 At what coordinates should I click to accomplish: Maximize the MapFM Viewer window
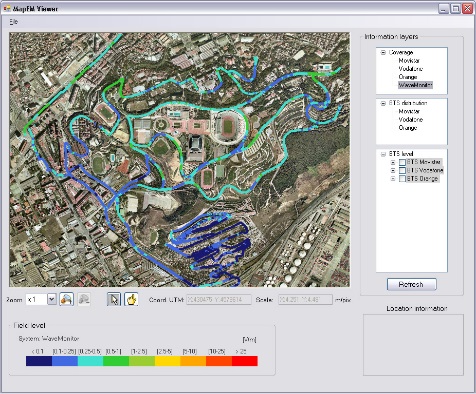click(455, 9)
